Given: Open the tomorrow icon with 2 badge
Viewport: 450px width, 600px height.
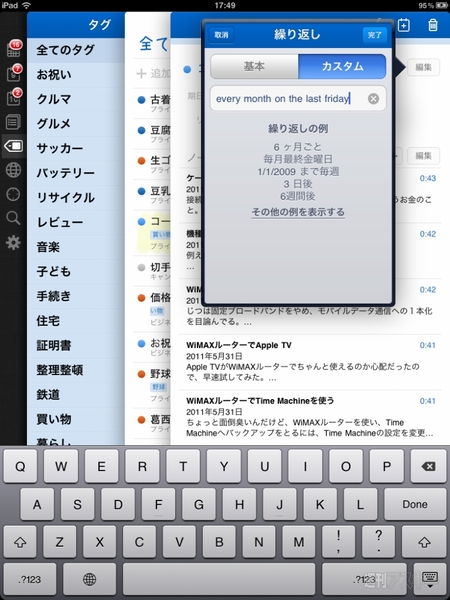Looking at the screenshot, I should click(x=13, y=97).
